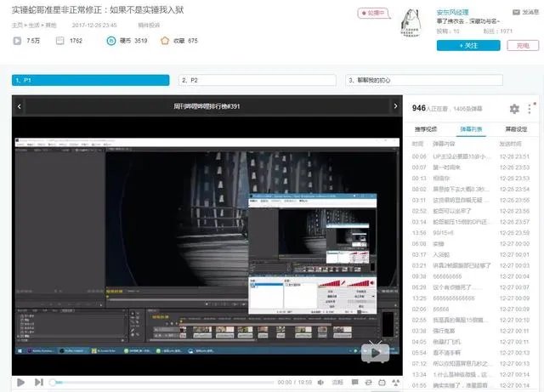Go to previous item in player header
544x392 pixels.
20,106
